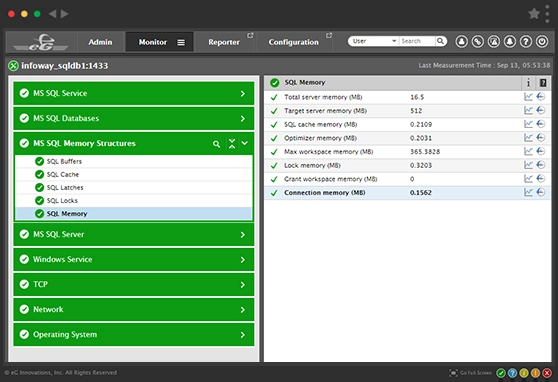Filter by green normal status icon
Image resolution: width=558 pixels, height=382 pixels.
pos(501,373)
